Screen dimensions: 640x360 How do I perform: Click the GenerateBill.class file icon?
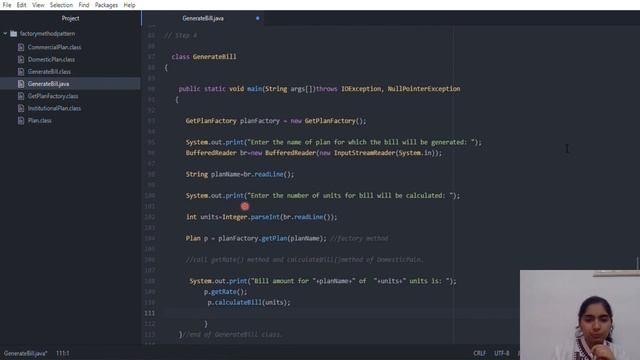(21, 72)
